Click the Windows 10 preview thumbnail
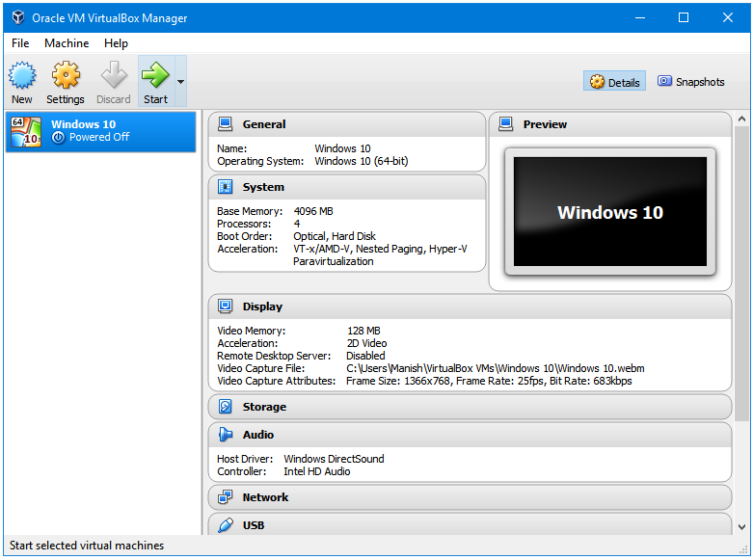Viewport: 753px width, 560px height. pos(610,212)
